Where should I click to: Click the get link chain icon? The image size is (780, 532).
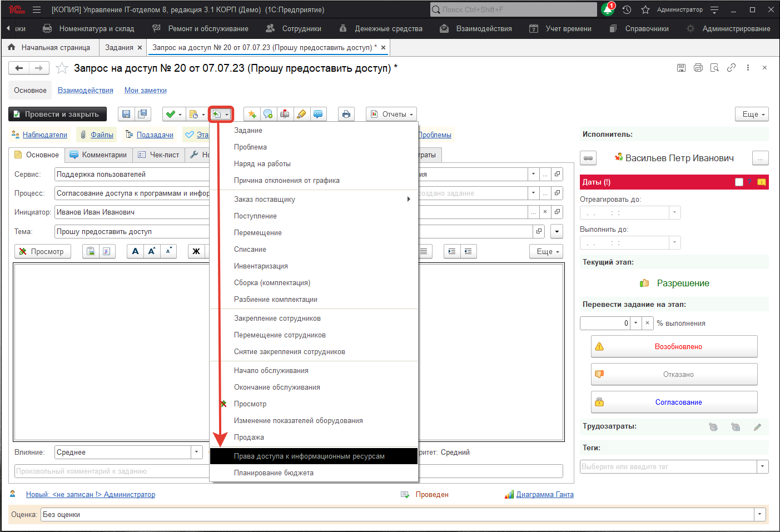pyautogui.click(x=731, y=68)
